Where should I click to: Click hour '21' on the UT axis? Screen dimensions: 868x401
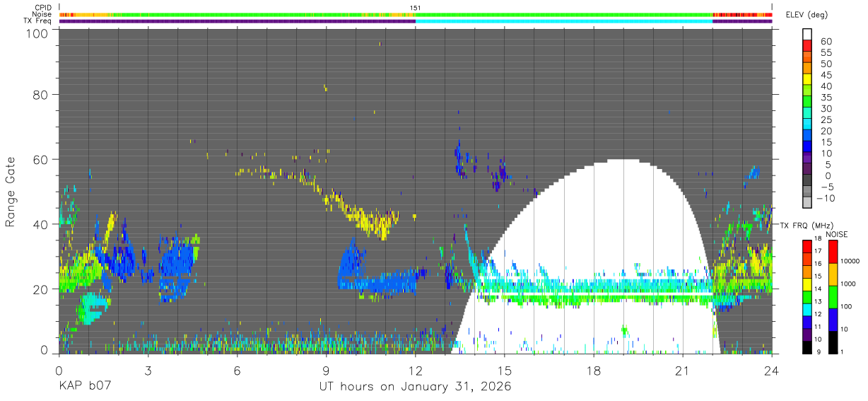tap(682, 371)
